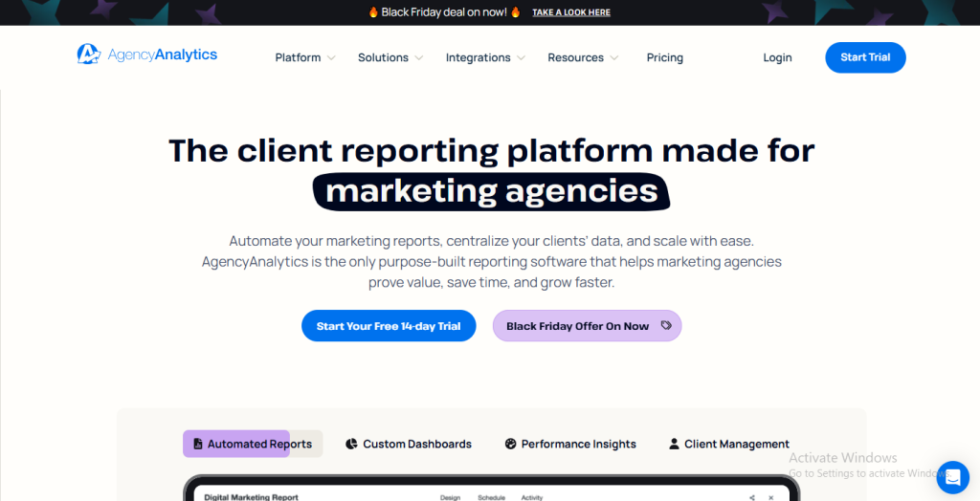Click the Client Management person icon
The height and width of the screenshot is (501, 980).
tap(674, 444)
